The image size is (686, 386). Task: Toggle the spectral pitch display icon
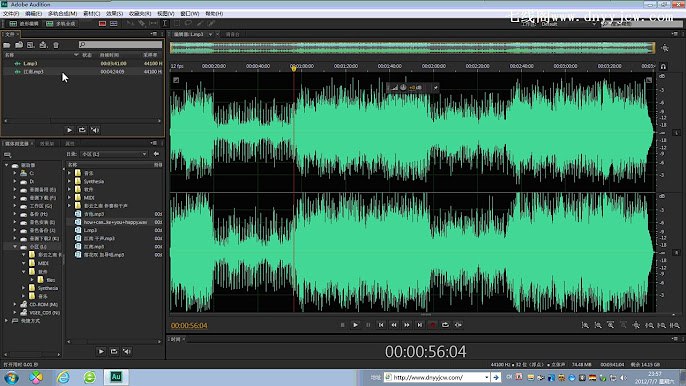click(x=114, y=24)
